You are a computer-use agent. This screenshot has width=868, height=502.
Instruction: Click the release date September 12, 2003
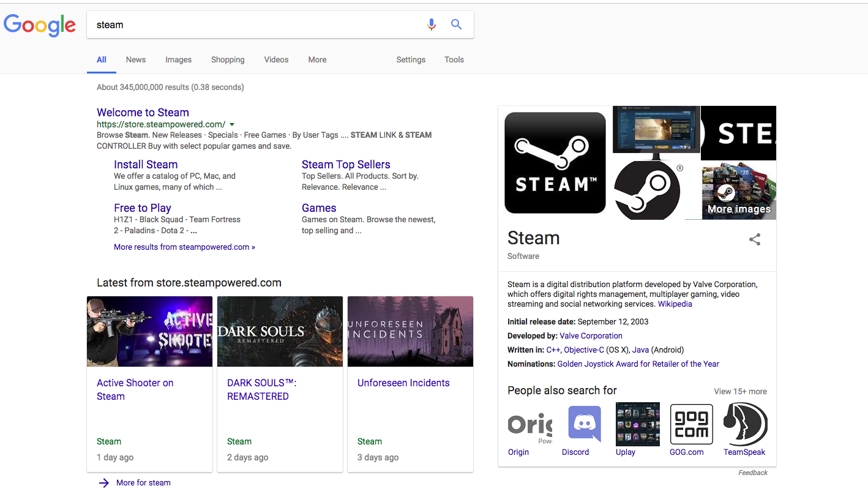613,322
